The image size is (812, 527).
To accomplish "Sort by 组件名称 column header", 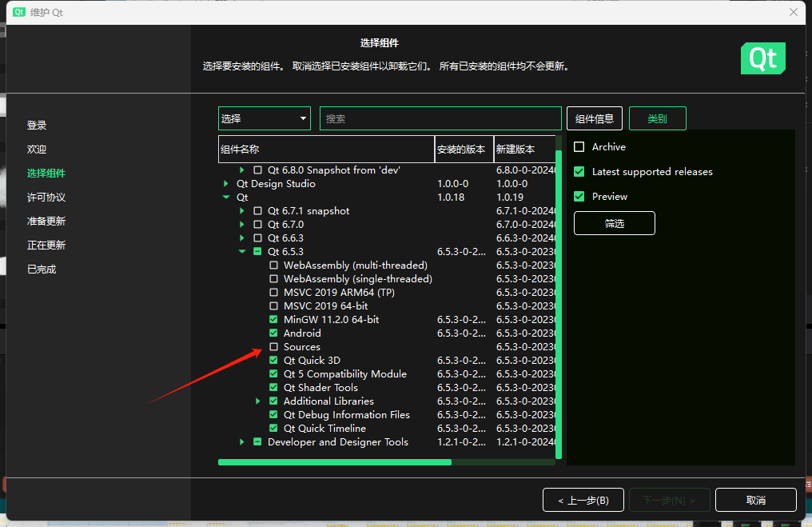I will 326,150.
